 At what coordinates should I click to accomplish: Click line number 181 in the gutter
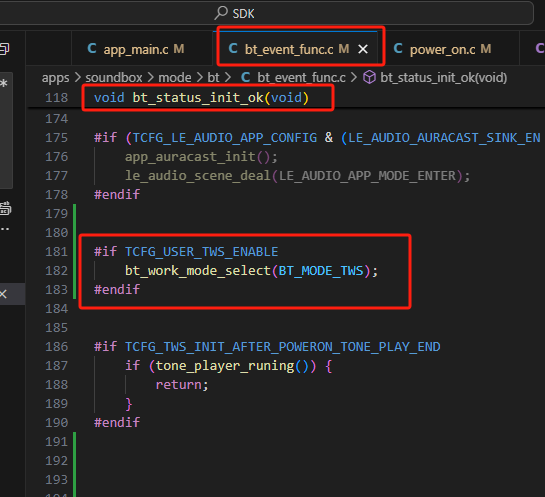click(56, 252)
